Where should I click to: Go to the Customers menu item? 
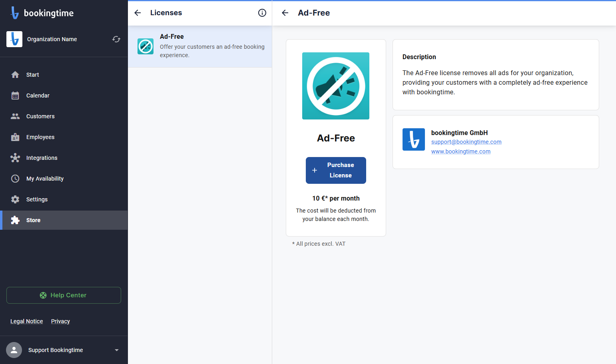pyautogui.click(x=64, y=116)
